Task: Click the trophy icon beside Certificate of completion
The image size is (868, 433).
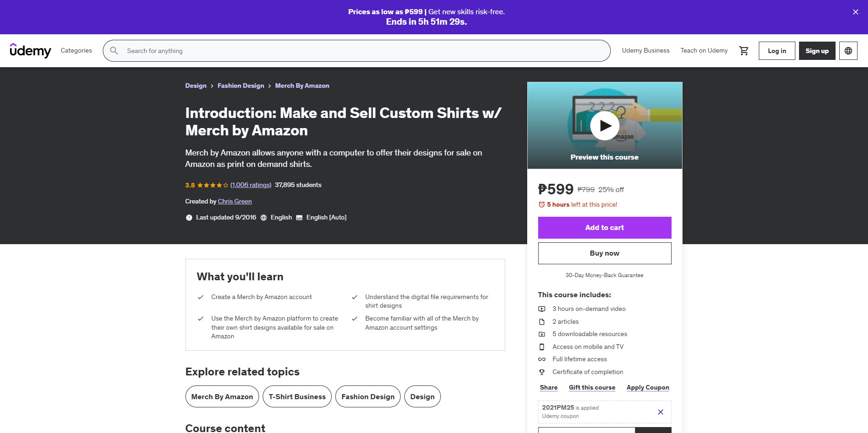Action: tap(542, 372)
